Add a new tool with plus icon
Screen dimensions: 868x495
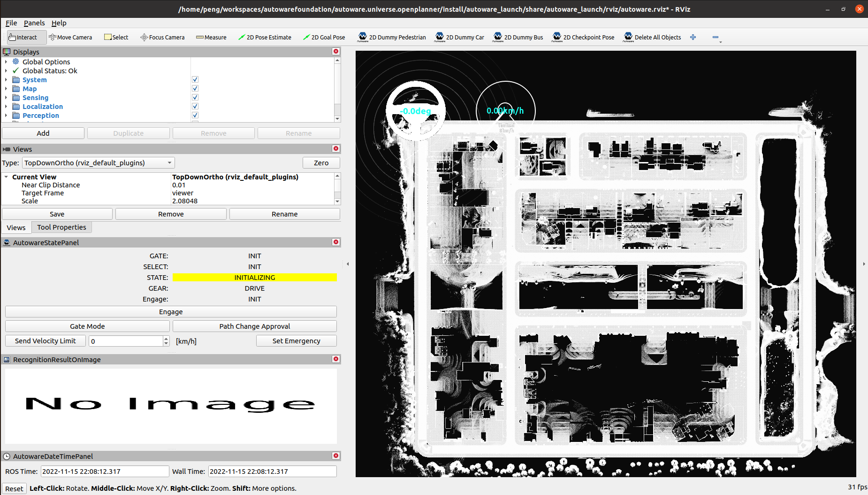point(693,37)
